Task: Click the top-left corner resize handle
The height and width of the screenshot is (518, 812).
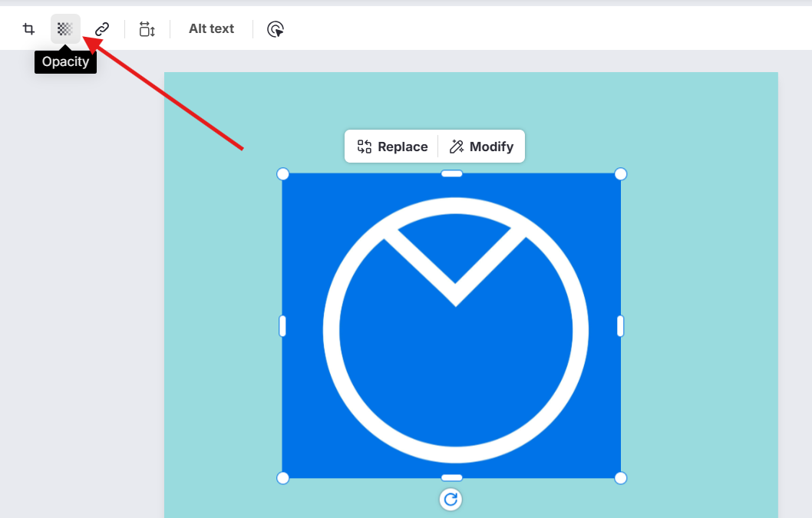Action: pyautogui.click(x=282, y=174)
